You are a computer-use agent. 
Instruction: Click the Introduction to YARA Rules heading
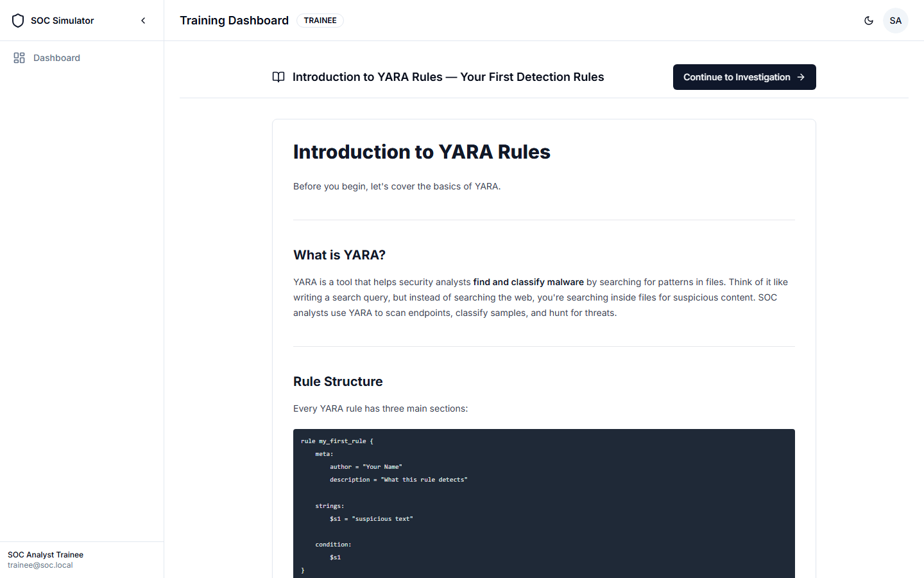(x=422, y=152)
